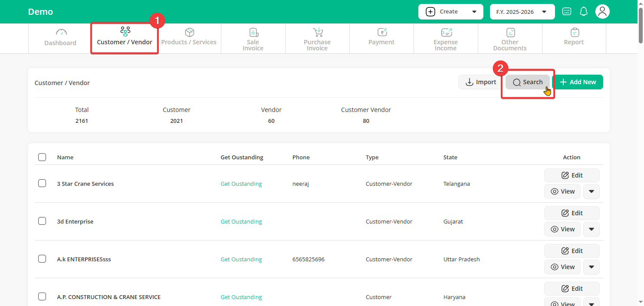
Task: Click the Customer count 2021
Action: point(177,121)
